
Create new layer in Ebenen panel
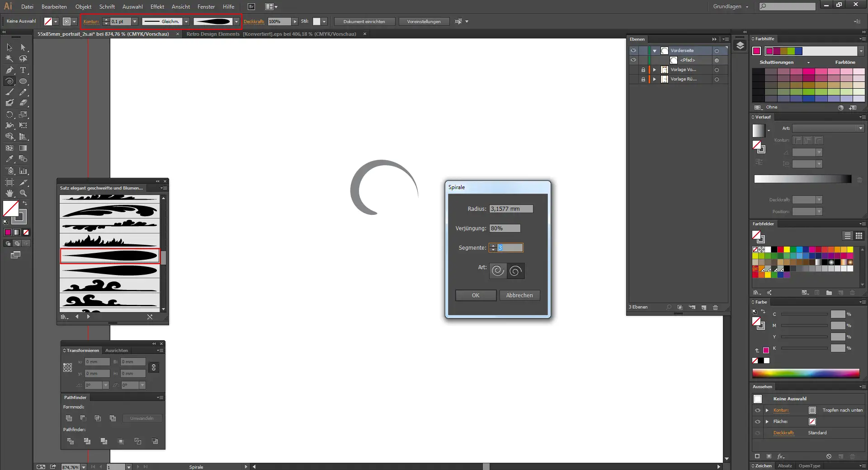[x=704, y=307]
